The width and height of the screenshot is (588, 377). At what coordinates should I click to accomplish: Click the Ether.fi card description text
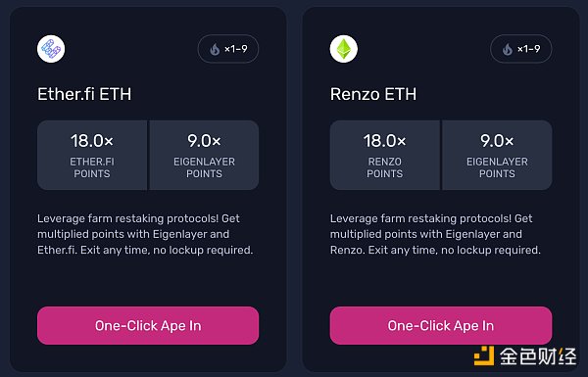(x=145, y=234)
